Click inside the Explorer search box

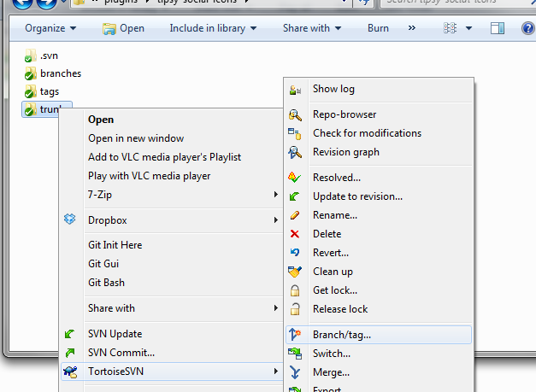click(458, 3)
